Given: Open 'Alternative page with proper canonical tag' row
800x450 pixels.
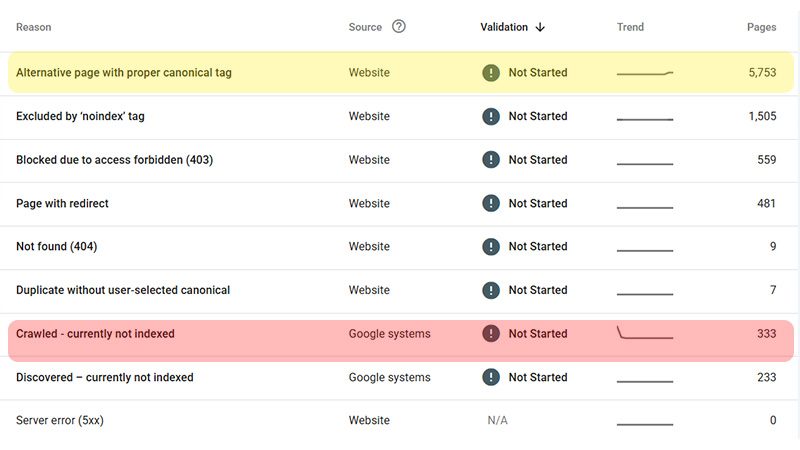Looking at the screenshot, I should (x=401, y=72).
